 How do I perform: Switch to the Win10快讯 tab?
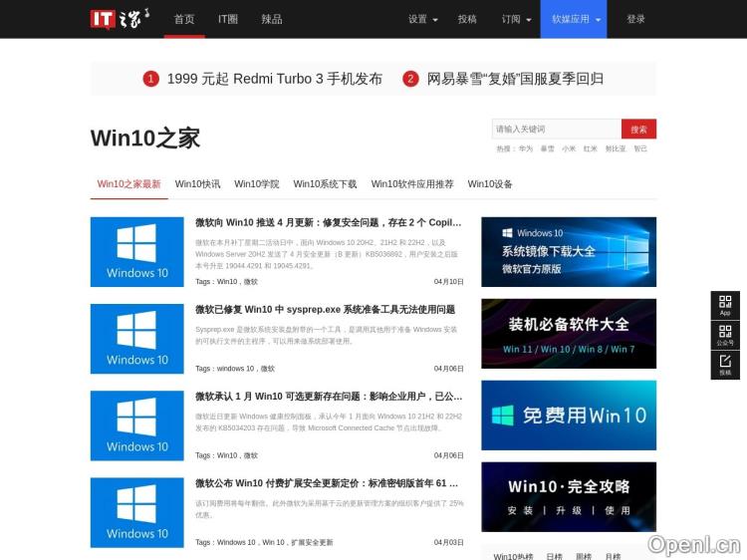(198, 184)
